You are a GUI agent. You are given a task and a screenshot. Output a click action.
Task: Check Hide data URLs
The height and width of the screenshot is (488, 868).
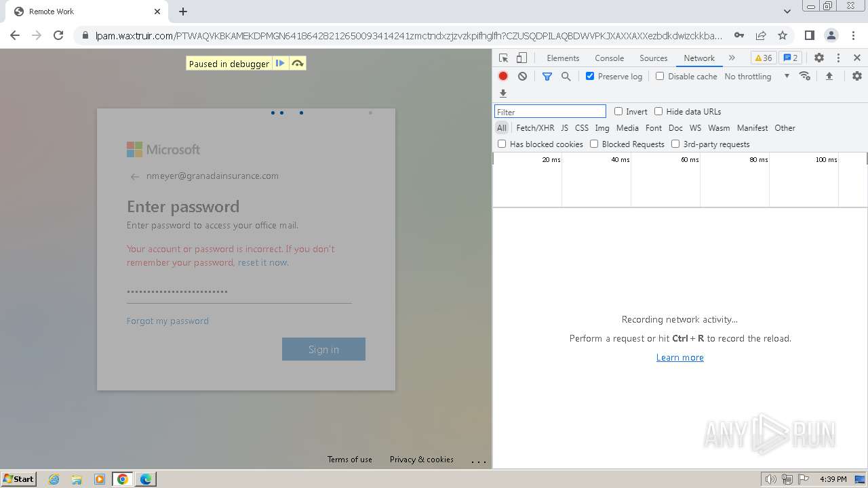[658, 112]
